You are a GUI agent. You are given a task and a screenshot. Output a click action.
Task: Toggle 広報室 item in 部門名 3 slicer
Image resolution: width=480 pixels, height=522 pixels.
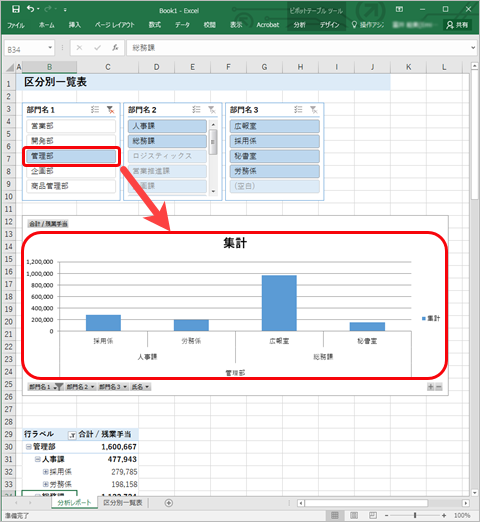(x=275, y=126)
